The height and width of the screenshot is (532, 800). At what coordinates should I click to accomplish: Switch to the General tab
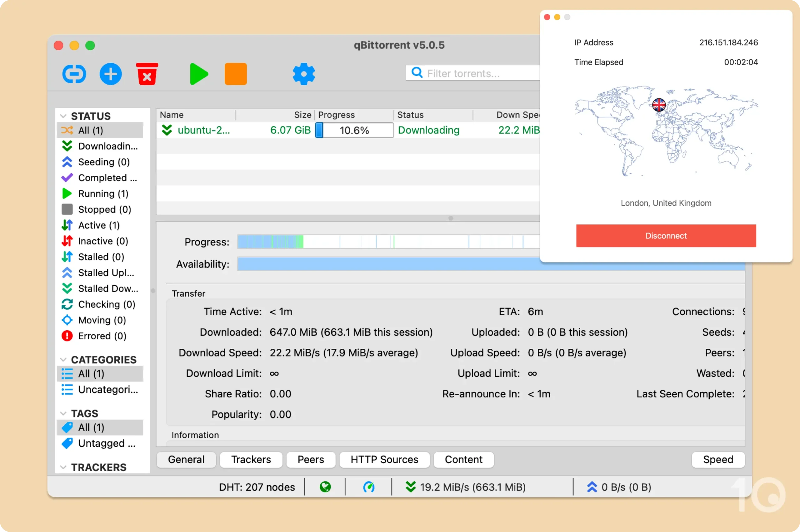coord(186,460)
